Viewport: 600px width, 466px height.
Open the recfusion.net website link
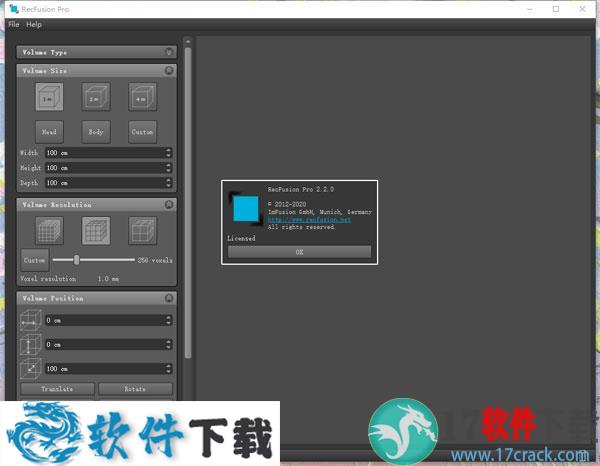pos(309,219)
